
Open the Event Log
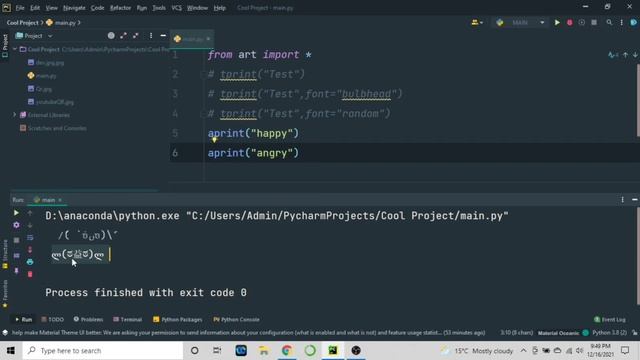[610, 320]
